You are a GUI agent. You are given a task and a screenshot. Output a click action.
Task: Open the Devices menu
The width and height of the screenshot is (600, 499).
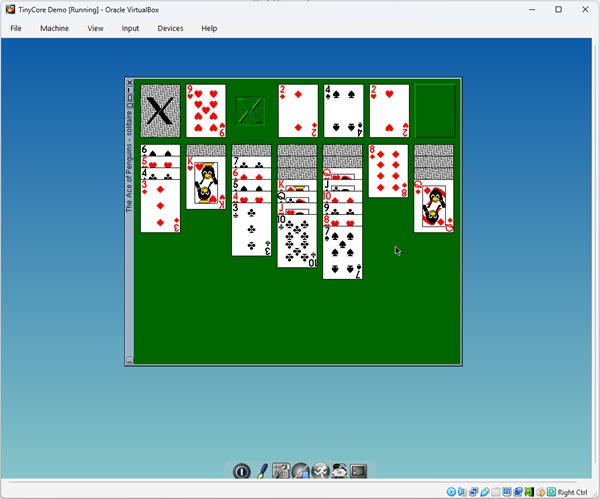coord(170,28)
